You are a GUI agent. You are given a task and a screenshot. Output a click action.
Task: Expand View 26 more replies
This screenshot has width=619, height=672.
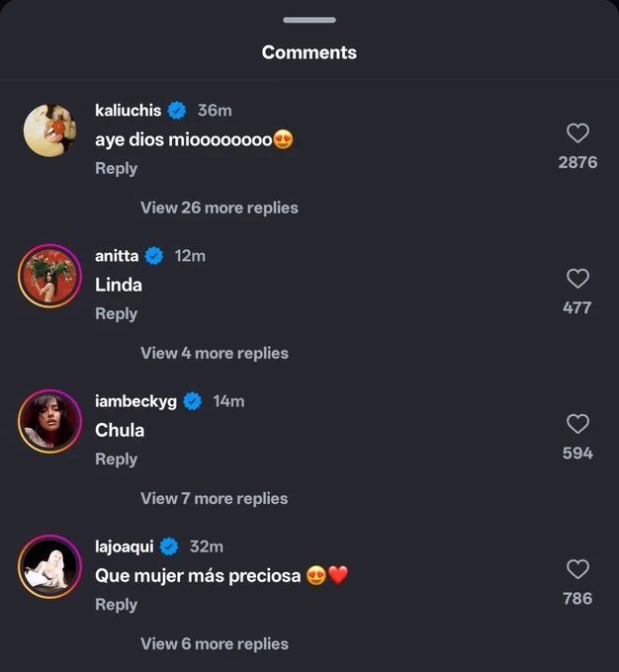point(220,208)
